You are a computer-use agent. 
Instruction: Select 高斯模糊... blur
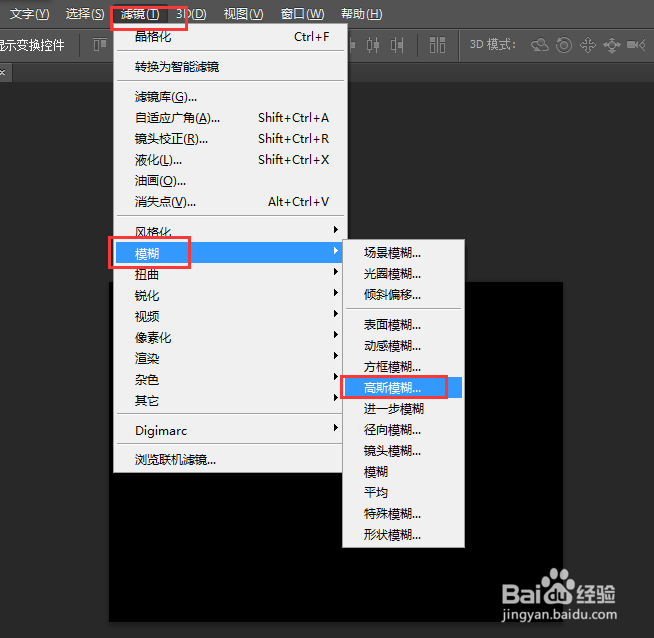coord(403,388)
